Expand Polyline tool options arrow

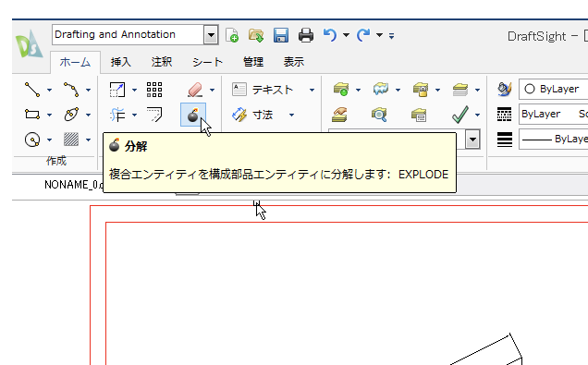tap(88, 90)
